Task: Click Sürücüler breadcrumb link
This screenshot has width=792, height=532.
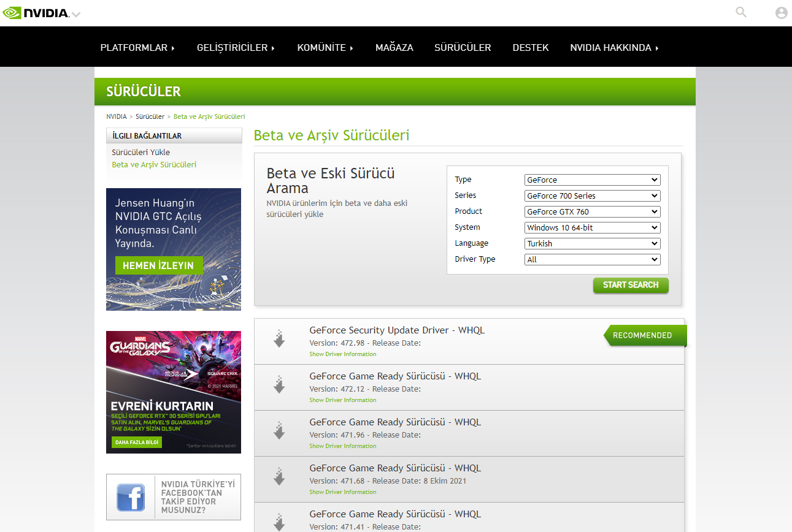Action: [x=150, y=116]
